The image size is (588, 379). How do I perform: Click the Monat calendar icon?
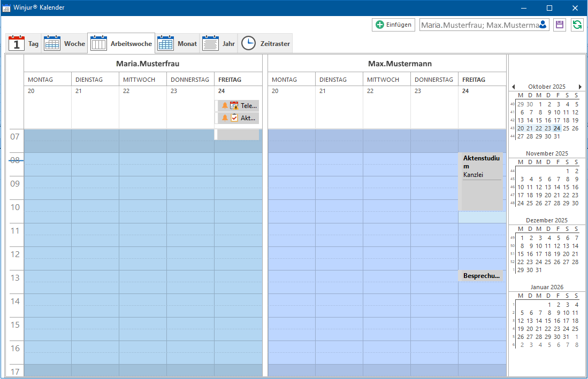coord(165,43)
